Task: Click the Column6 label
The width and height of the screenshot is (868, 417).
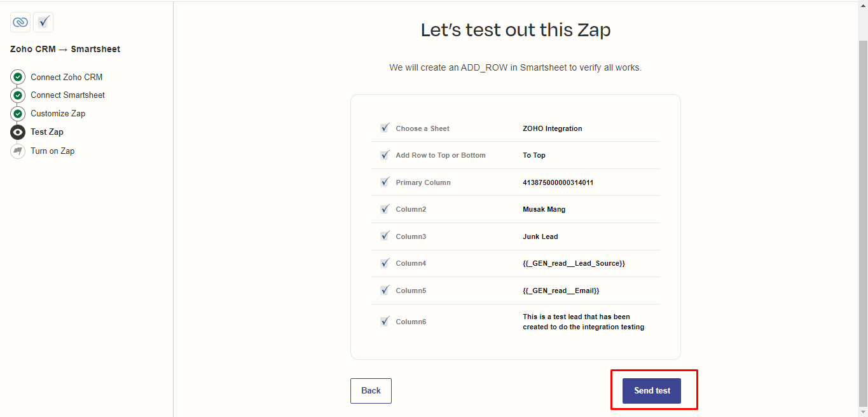Action: 411,322
